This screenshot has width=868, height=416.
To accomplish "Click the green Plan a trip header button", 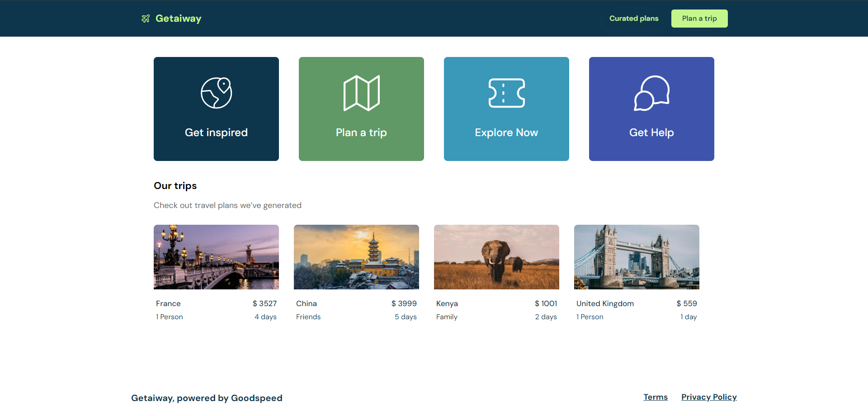I will tap(699, 19).
